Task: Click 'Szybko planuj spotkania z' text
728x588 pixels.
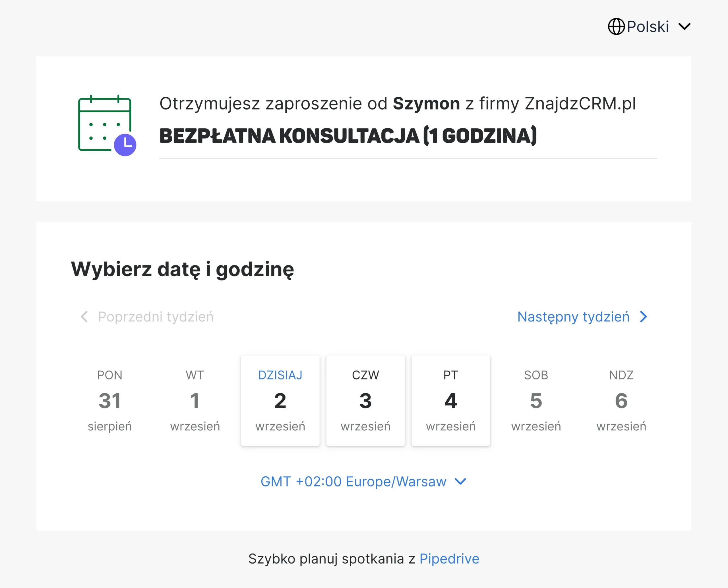Action: tap(332, 559)
